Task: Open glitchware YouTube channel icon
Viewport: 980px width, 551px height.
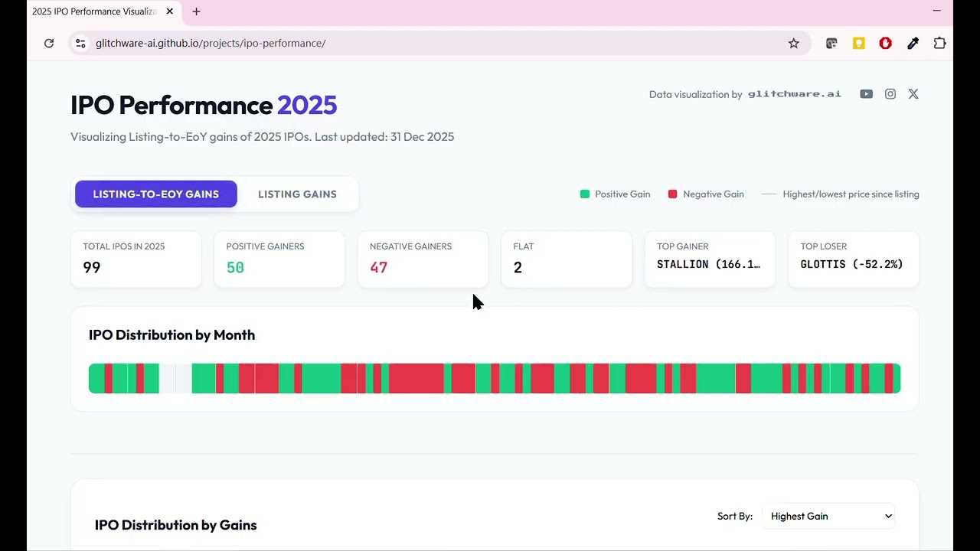Action: 866,94
